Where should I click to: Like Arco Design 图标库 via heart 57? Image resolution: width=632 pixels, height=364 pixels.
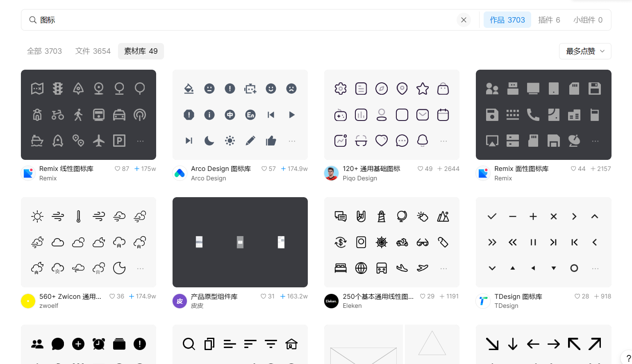click(268, 169)
